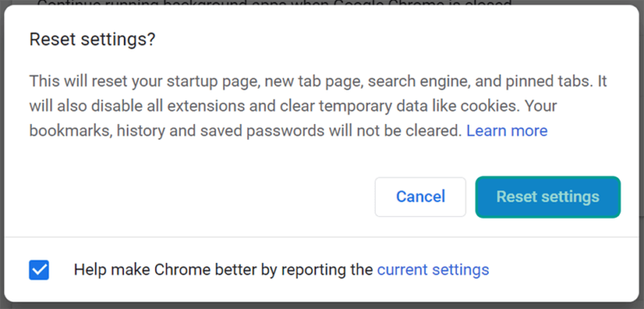Dismiss the dialog with Cancel
This screenshot has width=644, height=309.
click(x=420, y=197)
